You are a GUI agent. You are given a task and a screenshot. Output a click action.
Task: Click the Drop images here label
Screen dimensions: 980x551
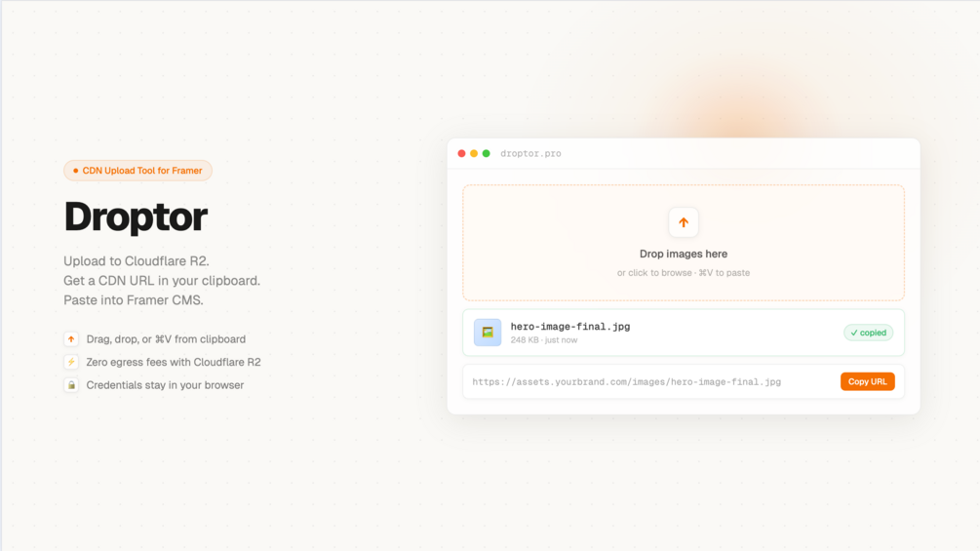(684, 255)
